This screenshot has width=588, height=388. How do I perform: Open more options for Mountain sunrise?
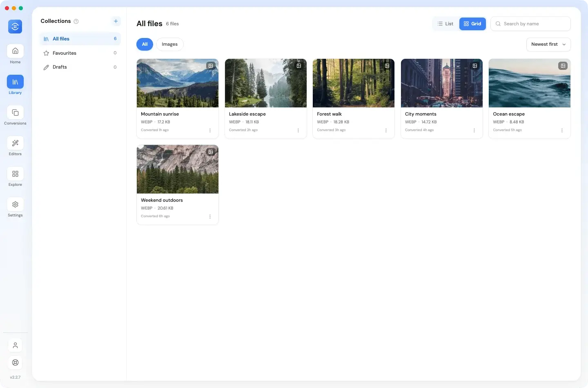coord(210,130)
